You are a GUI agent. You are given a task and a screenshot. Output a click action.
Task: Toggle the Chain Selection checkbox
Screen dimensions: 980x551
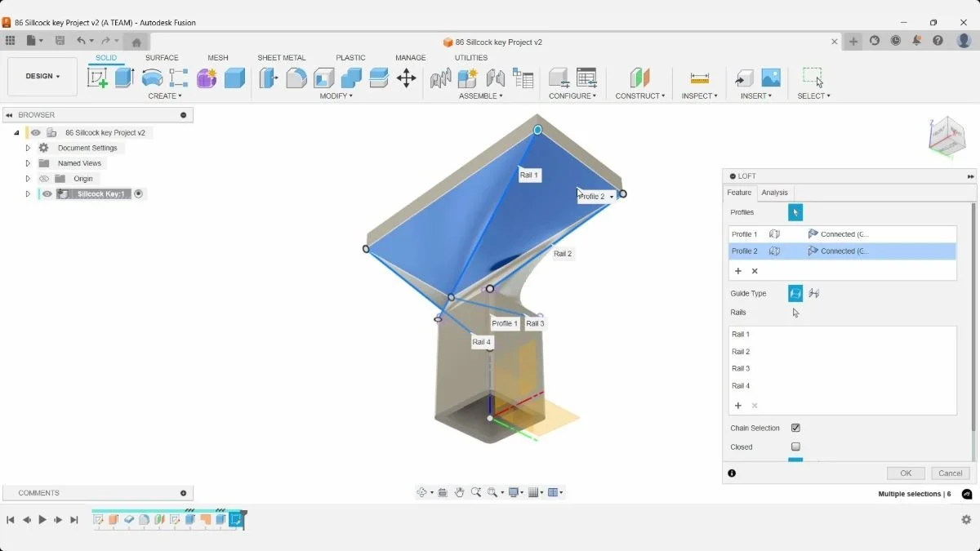[795, 428]
